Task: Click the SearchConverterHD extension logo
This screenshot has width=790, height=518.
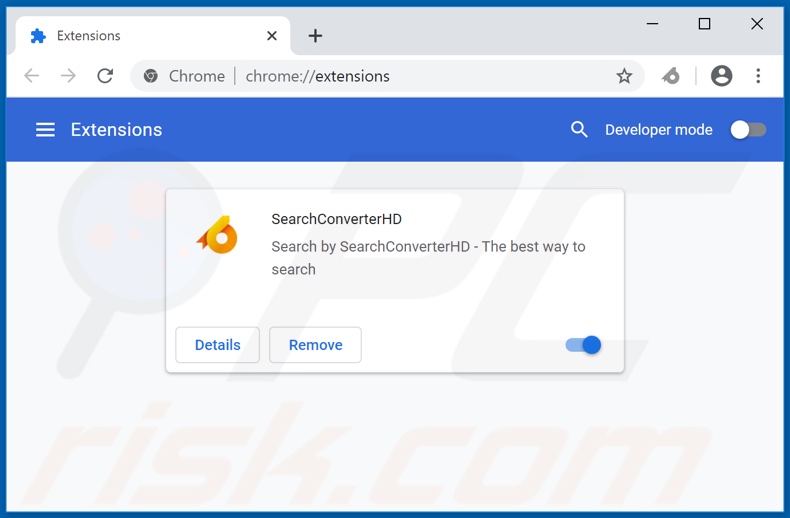Action: (218, 235)
